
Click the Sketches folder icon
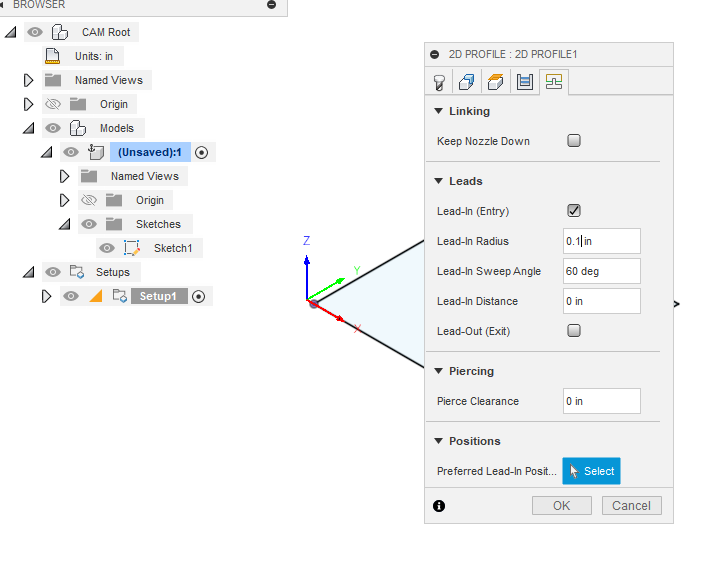(114, 224)
